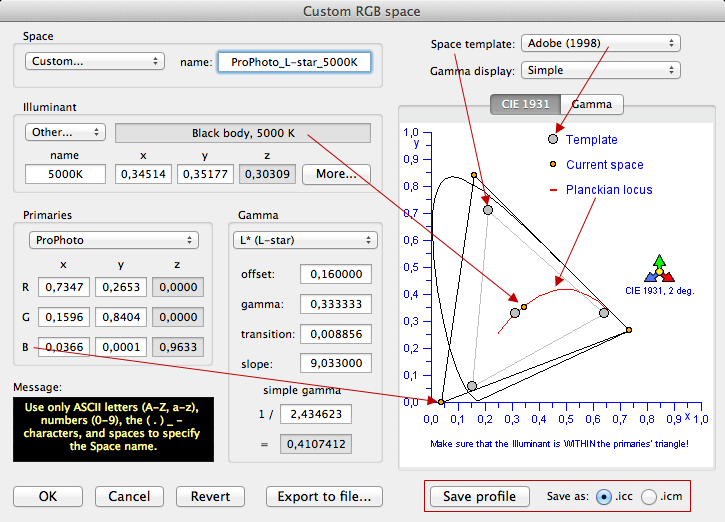The width and height of the screenshot is (725, 522).
Task: Click the CIE 1931 2 deg. color triangle icon
Action: point(658,269)
